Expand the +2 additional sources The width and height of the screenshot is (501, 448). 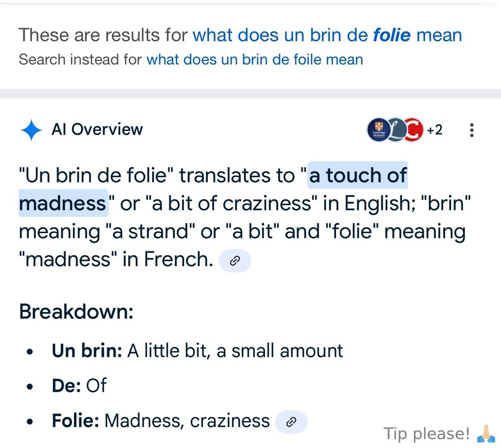pos(435,130)
